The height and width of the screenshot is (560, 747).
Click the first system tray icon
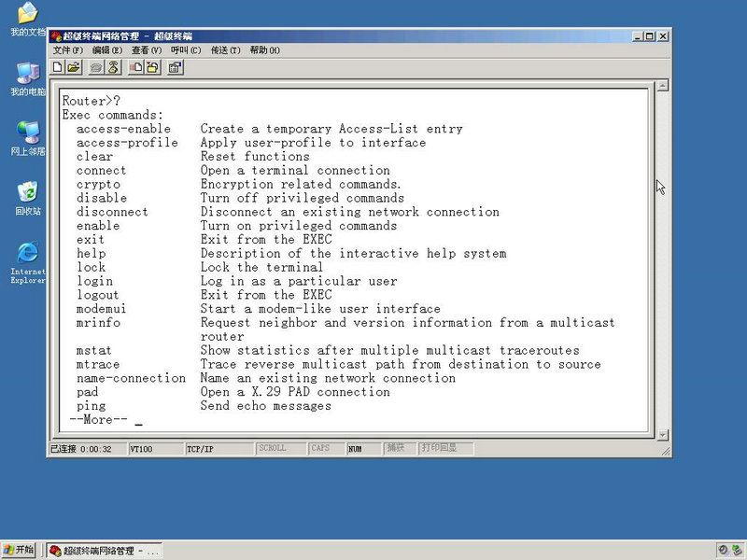tap(723, 550)
